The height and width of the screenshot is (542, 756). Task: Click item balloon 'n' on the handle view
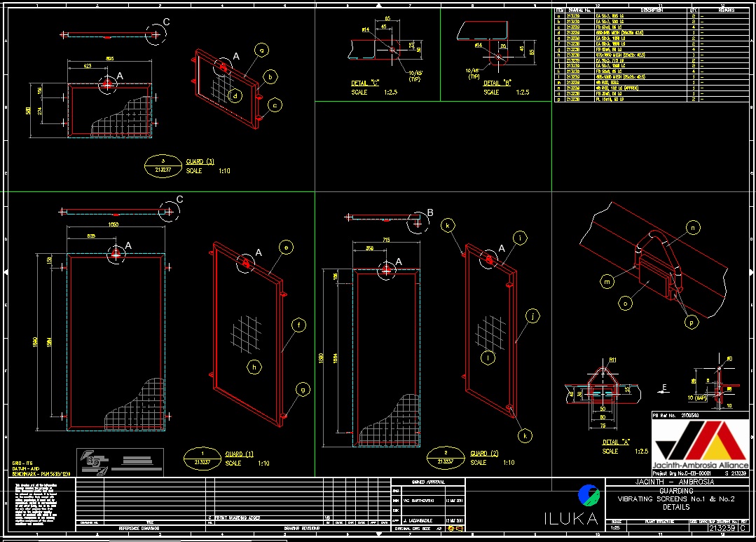tap(693, 227)
